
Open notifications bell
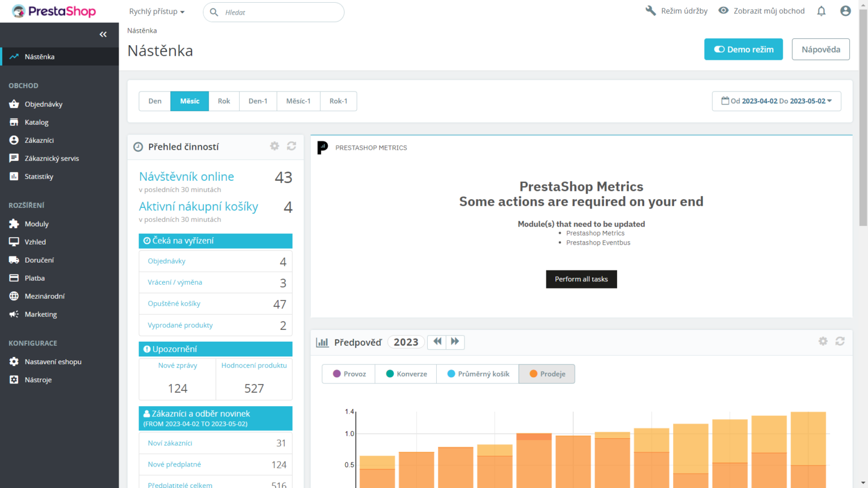(x=821, y=11)
